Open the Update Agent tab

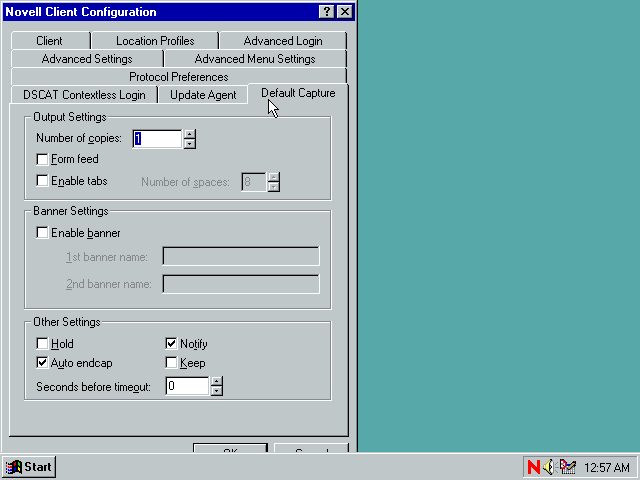[203, 95]
